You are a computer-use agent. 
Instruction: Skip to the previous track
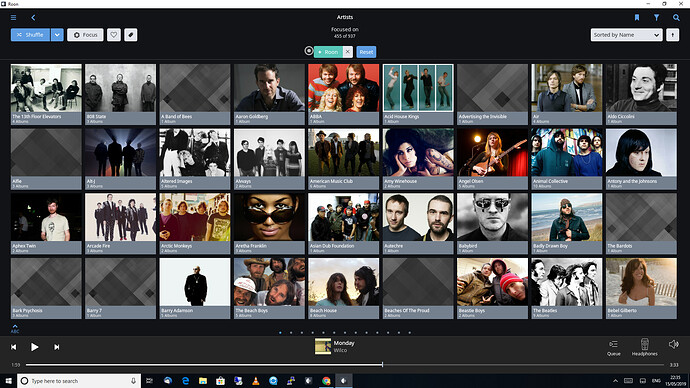point(14,347)
